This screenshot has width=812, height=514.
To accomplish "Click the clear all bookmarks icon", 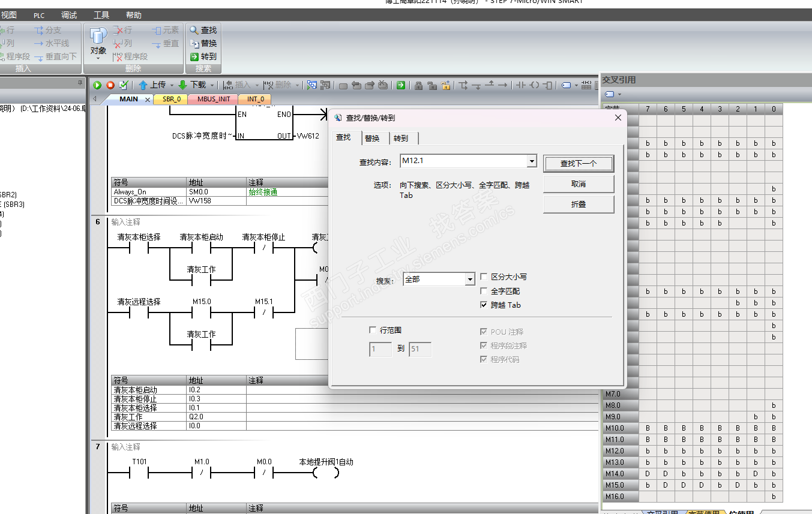I will [x=383, y=85].
